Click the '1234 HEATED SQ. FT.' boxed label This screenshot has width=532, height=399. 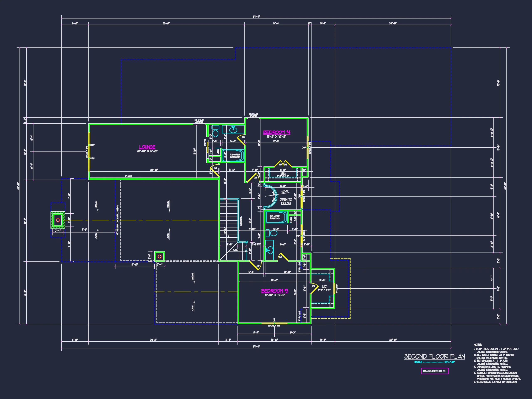[435, 371]
